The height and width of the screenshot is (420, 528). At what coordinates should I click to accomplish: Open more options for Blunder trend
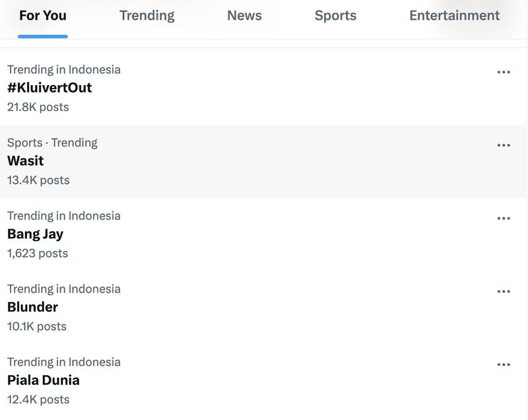(x=504, y=292)
